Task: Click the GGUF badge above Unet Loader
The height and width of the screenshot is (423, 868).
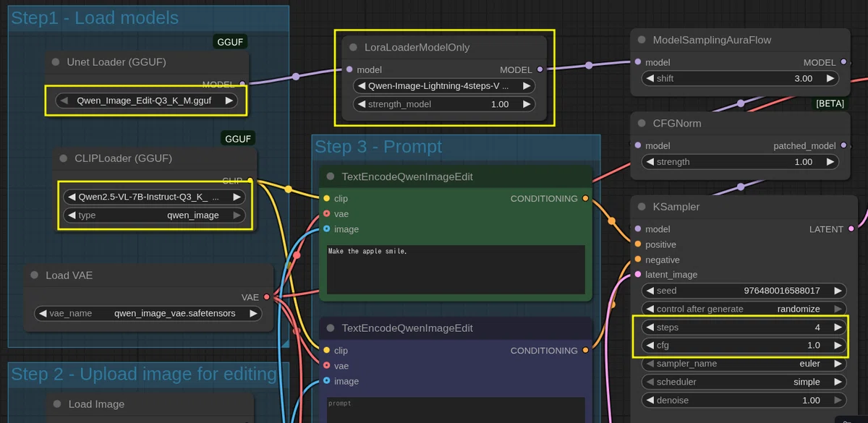Action: [x=230, y=43]
